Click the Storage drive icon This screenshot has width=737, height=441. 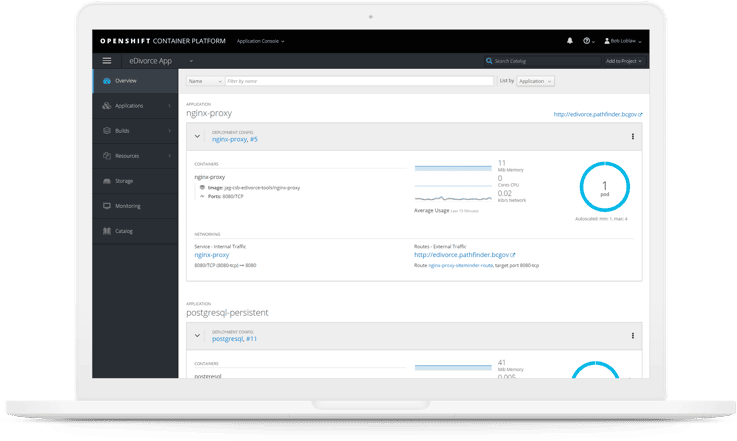[107, 181]
